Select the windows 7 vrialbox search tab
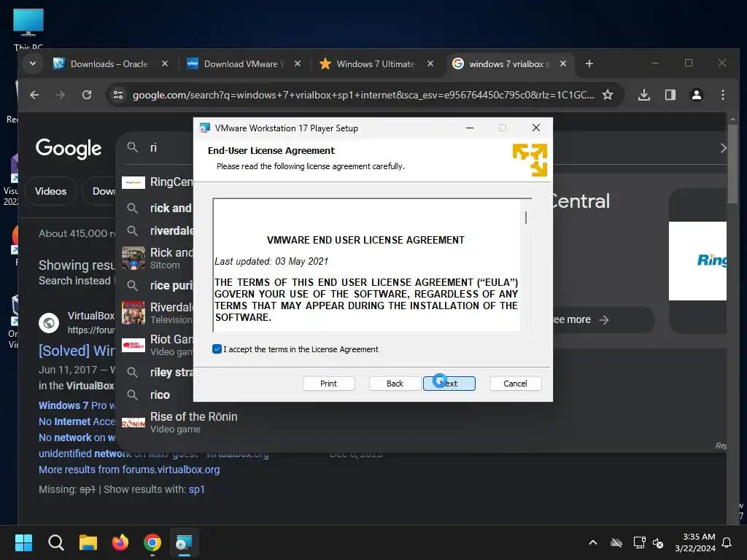This screenshot has width=747, height=560. (508, 64)
